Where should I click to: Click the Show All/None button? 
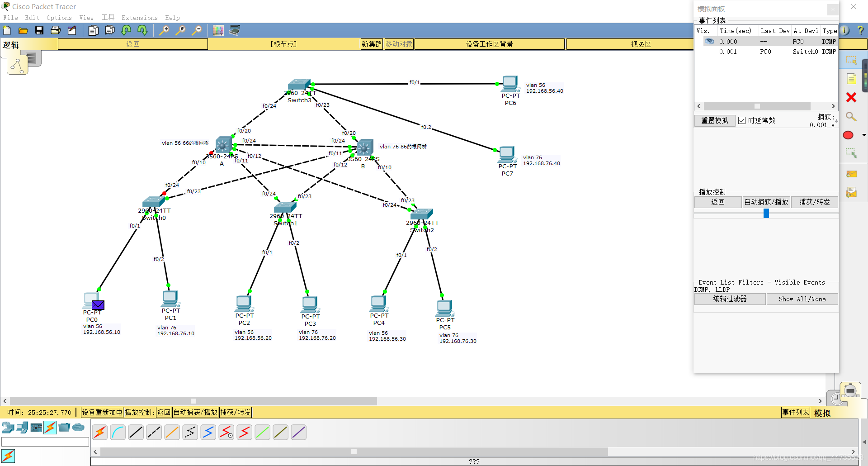point(802,299)
